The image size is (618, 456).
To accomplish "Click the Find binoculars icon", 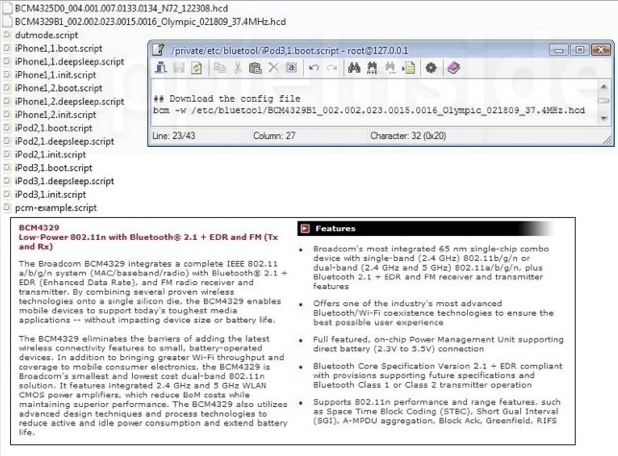I will (354, 68).
